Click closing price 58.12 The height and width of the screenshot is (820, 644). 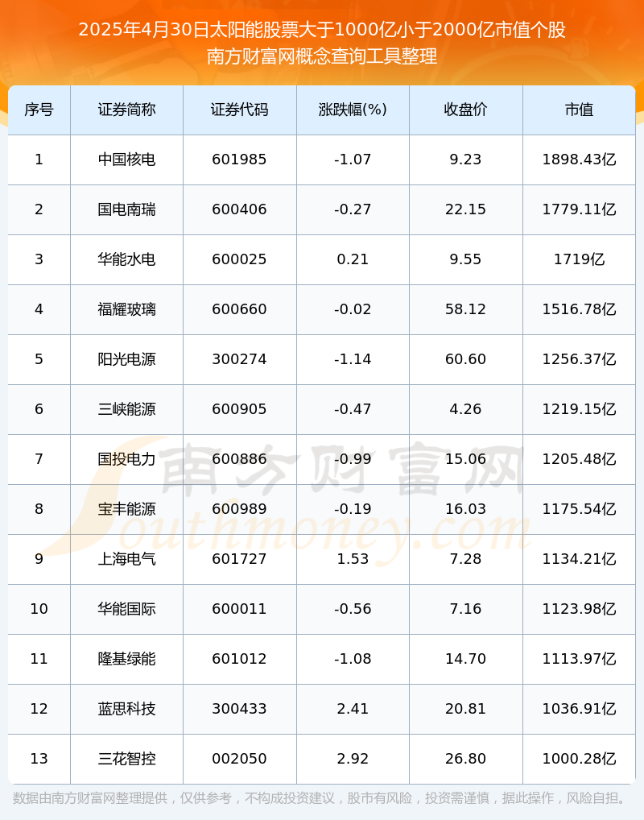(x=466, y=309)
